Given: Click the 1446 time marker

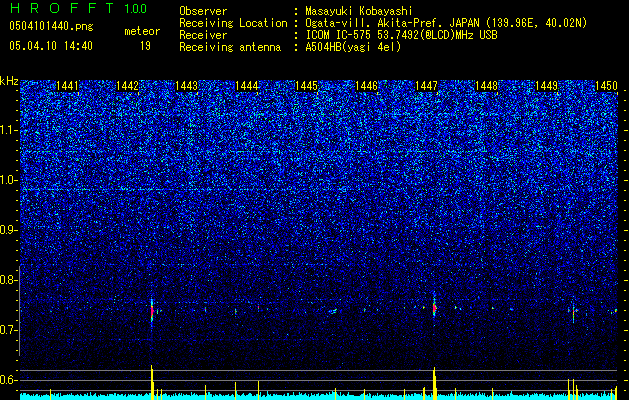Looking at the screenshot, I should [x=367, y=86].
